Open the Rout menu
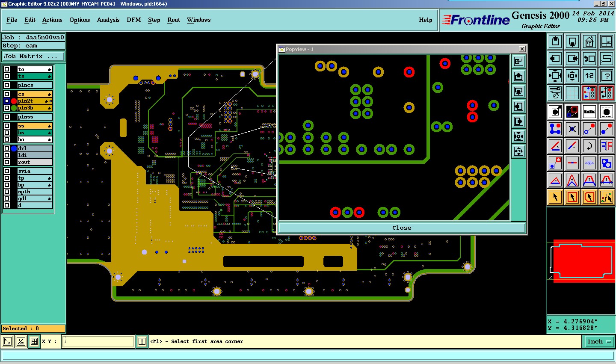 point(174,20)
